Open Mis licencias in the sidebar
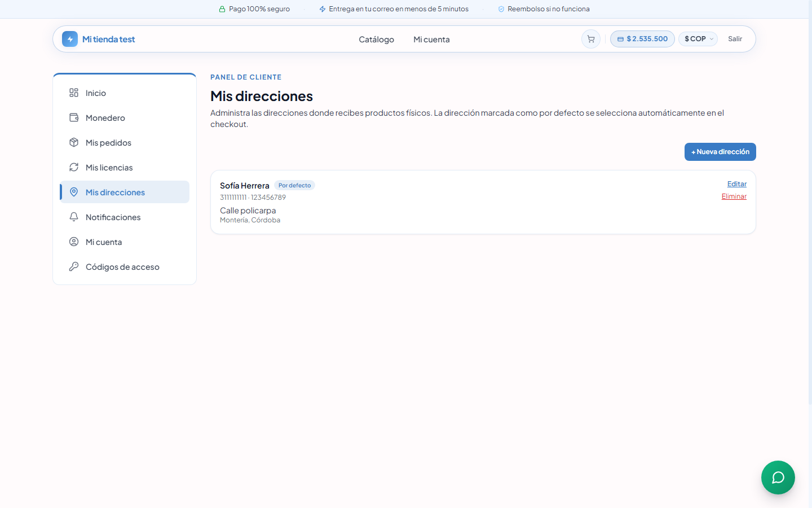 coord(125,167)
